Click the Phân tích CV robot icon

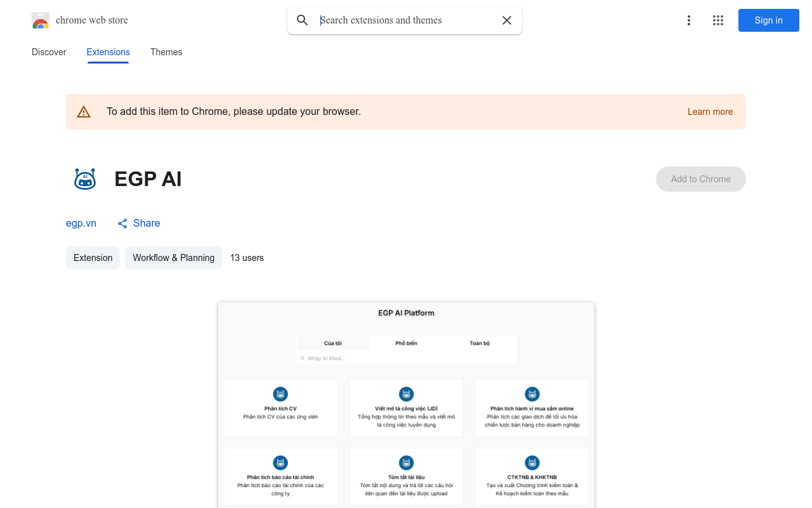[280, 394]
